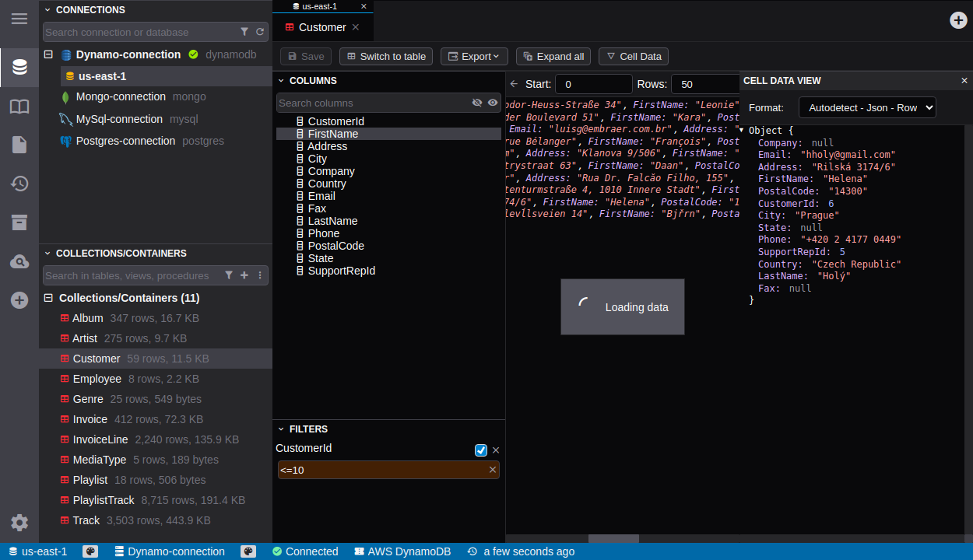The height and width of the screenshot is (560, 973).
Task: Open settings gear in sidebar
Action: tap(19, 523)
